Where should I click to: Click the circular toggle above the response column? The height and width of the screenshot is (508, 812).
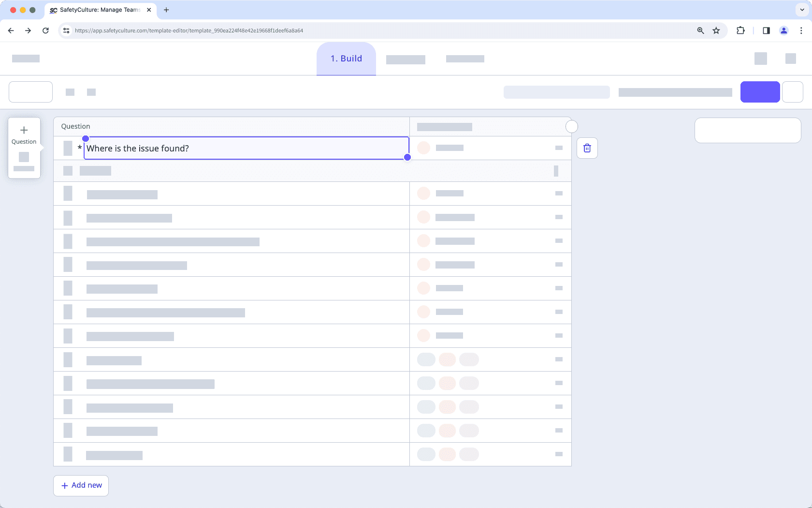tap(571, 126)
